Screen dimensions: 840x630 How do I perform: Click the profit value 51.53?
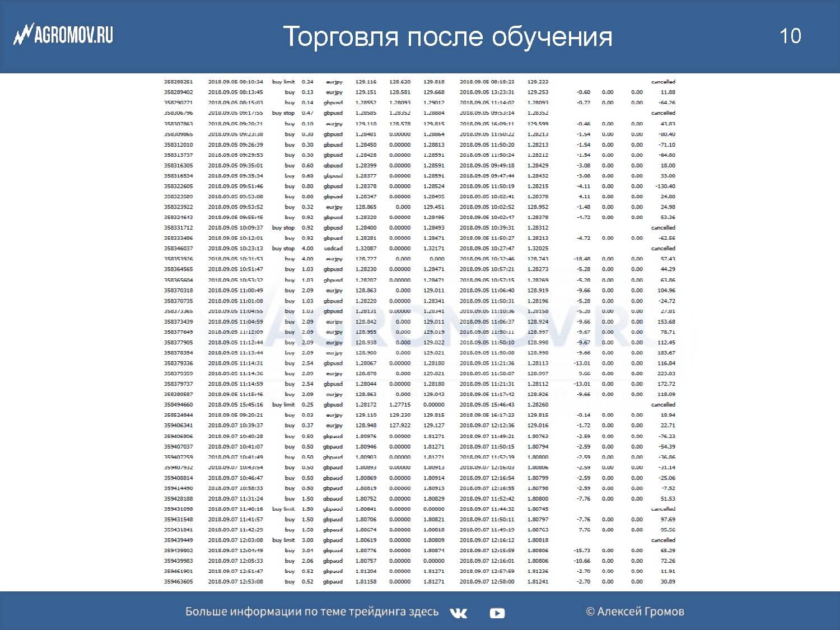(x=668, y=499)
